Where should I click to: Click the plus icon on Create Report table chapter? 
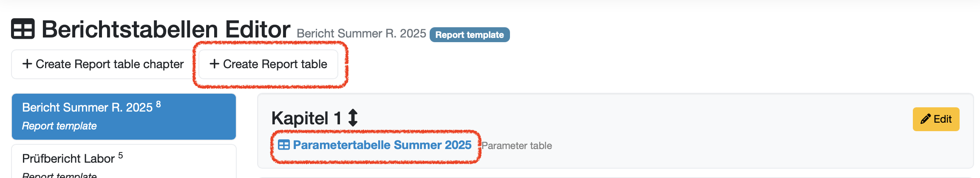[x=27, y=64]
